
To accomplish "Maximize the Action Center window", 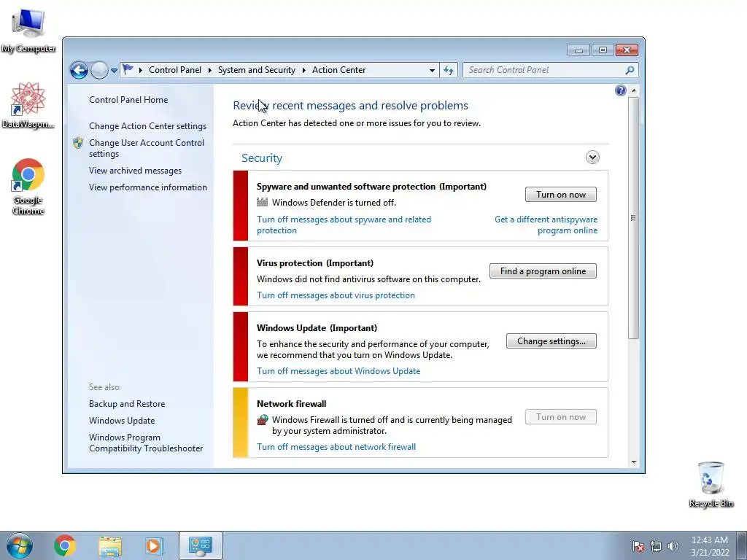I will point(603,50).
